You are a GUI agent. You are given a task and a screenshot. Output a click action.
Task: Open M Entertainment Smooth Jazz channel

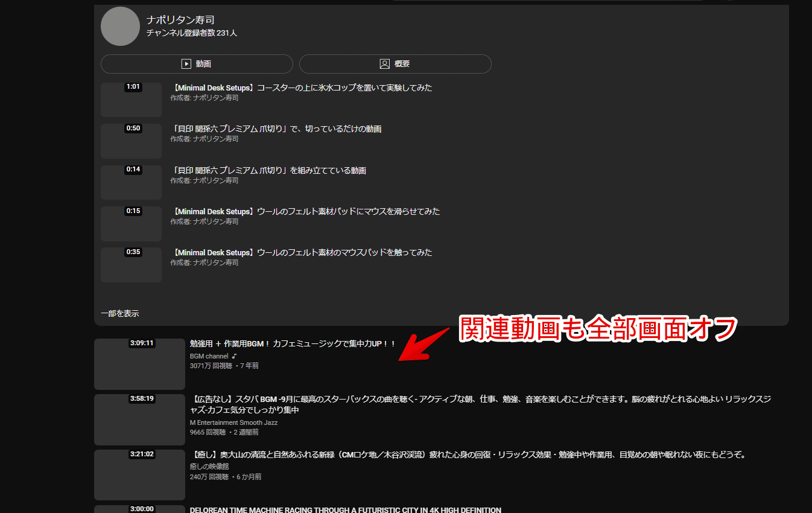pos(233,422)
